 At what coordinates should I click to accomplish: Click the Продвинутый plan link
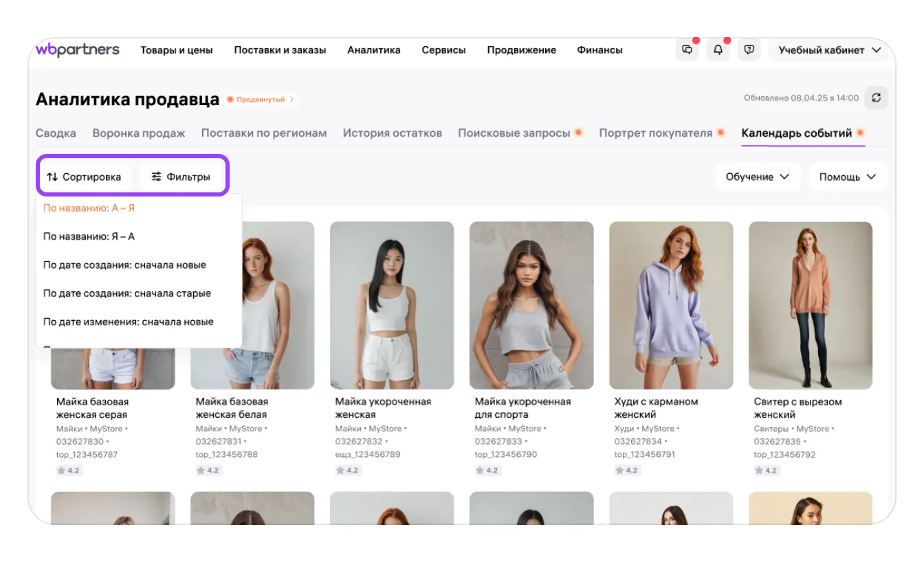click(261, 100)
